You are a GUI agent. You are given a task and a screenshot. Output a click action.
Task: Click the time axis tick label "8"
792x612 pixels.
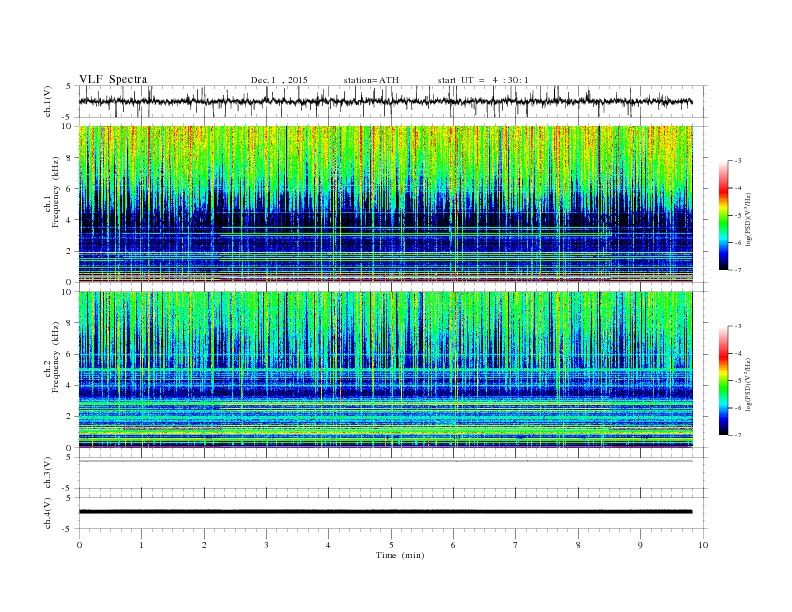[578, 545]
